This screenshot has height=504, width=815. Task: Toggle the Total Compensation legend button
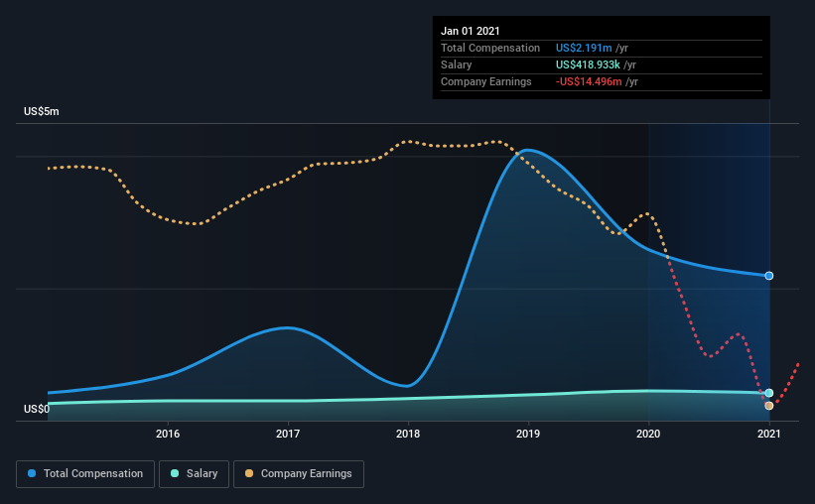click(x=85, y=474)
